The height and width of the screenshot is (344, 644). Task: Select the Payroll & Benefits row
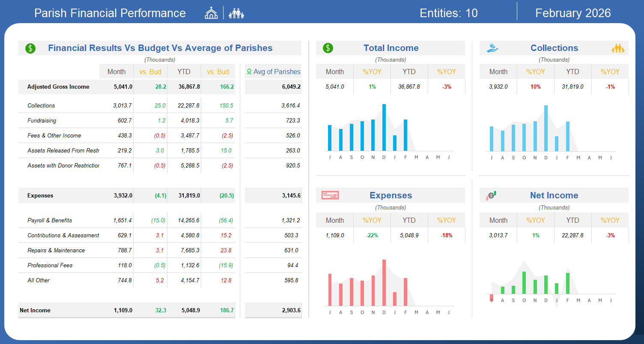pos(127,220)
